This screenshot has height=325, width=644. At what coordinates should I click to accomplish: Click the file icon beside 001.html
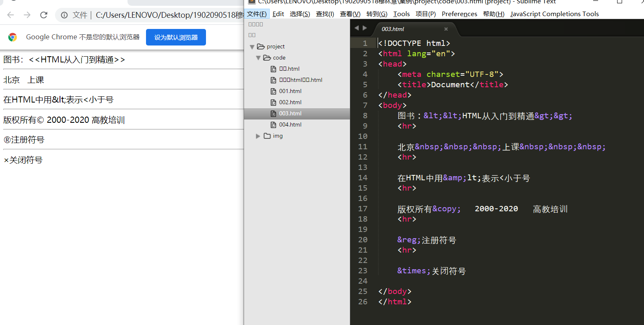273,91
